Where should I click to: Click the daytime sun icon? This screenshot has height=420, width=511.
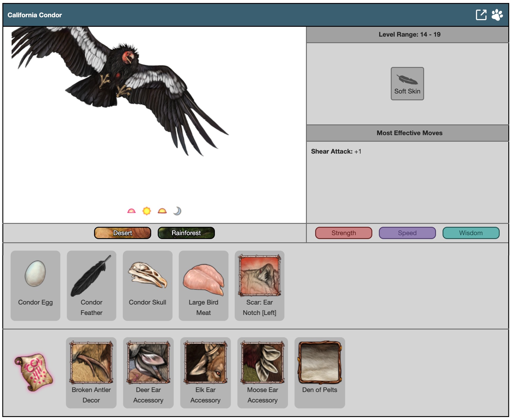[x=147, y=211]
